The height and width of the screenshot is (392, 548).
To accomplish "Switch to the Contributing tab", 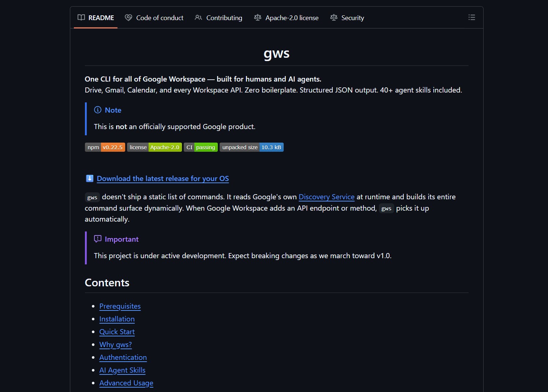I will pos(219,18).
